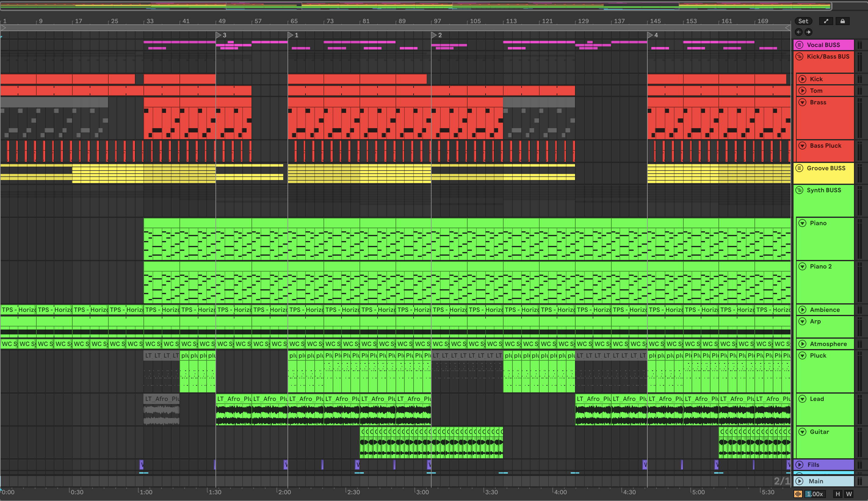Select locator marker 3 in timeline
This screenshot has height=501, width=868.
[x=218, y=35]
